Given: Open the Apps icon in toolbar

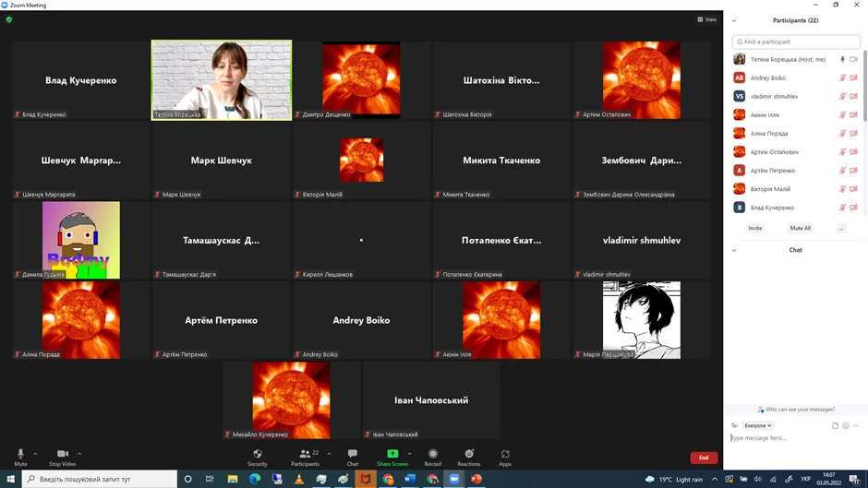Looking at the screenshot, I should [x=505, y=454].
